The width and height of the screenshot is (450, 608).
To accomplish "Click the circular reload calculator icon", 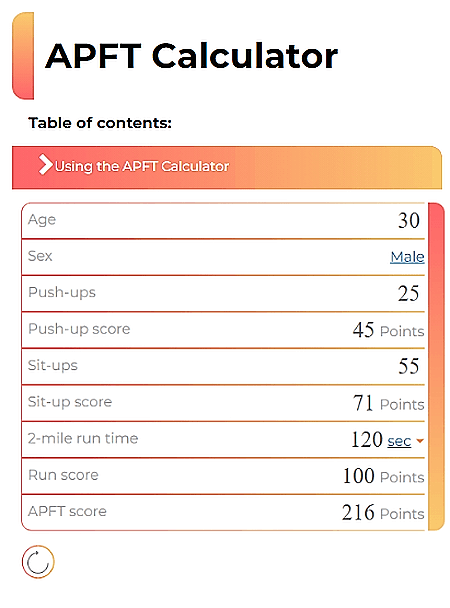I will pyautogui.click(x=38, y=561).
